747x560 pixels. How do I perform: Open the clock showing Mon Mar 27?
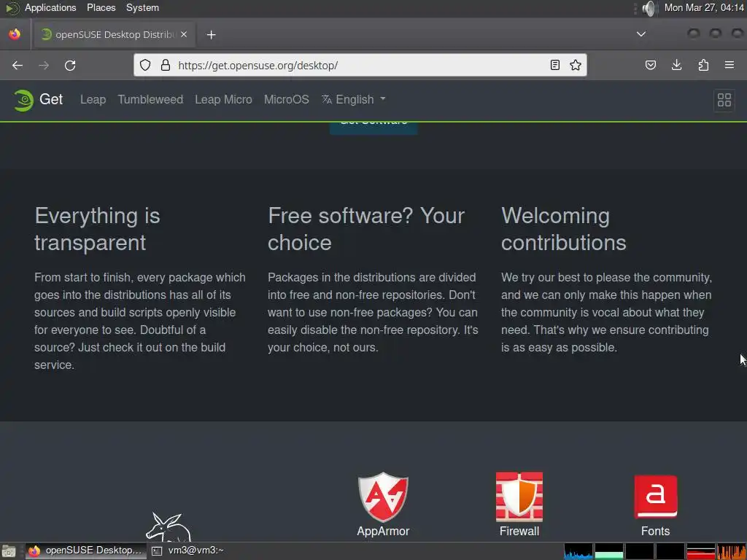[704, 7]
